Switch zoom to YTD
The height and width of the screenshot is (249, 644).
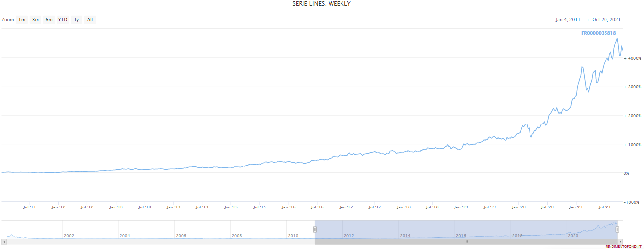click(63, 20)
